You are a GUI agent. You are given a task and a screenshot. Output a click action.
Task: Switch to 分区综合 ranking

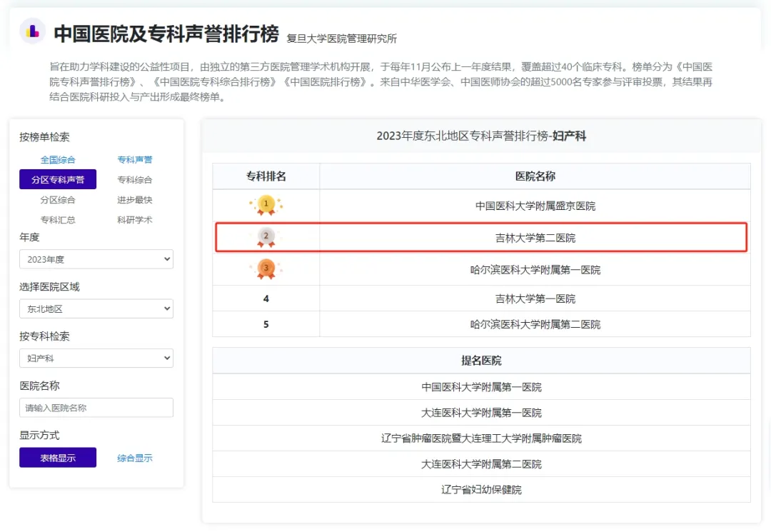coord(58,200)
